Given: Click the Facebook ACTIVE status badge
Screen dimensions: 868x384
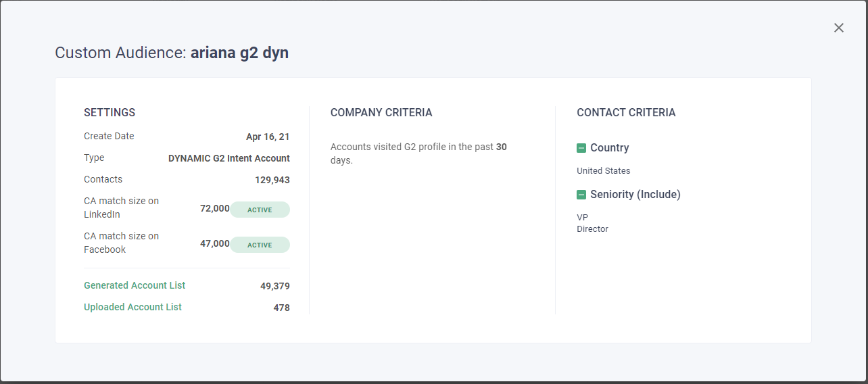Looking at the screenshot, I should point(260,245).
